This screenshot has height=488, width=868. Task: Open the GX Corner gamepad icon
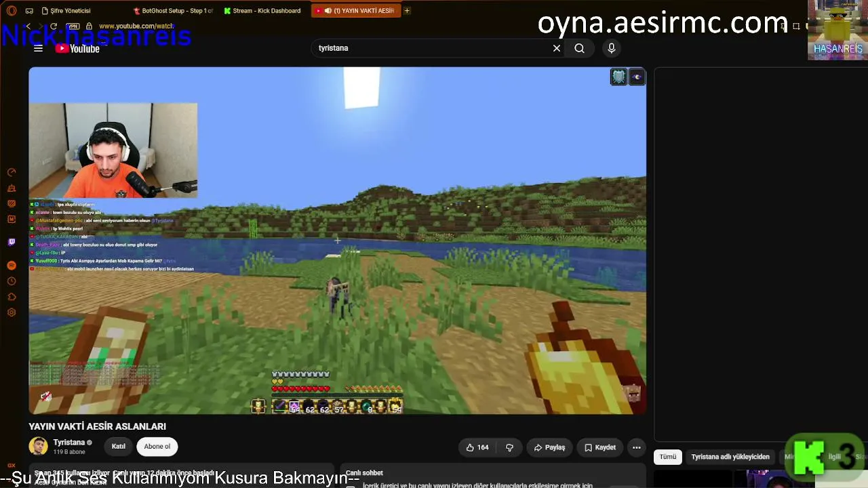[29, 11]
